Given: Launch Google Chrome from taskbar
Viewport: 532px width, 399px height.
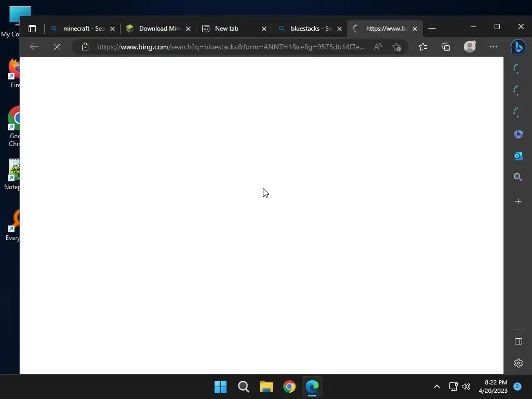Looking at the screenshot, I should click(289, 387).
